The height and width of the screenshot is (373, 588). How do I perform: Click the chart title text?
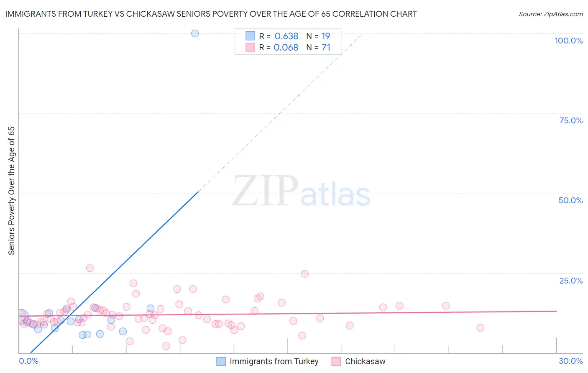point(211,14)
